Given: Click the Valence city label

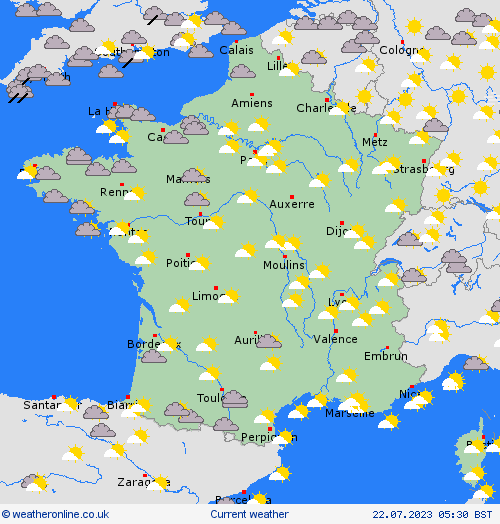Looking at the screenshot, I should tap(335, 339).
